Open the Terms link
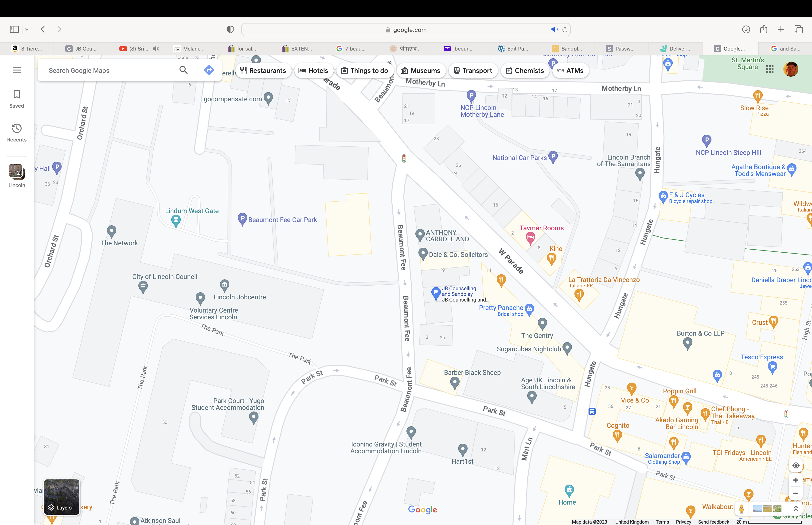 pyautogui.click(x=662, y=521)
